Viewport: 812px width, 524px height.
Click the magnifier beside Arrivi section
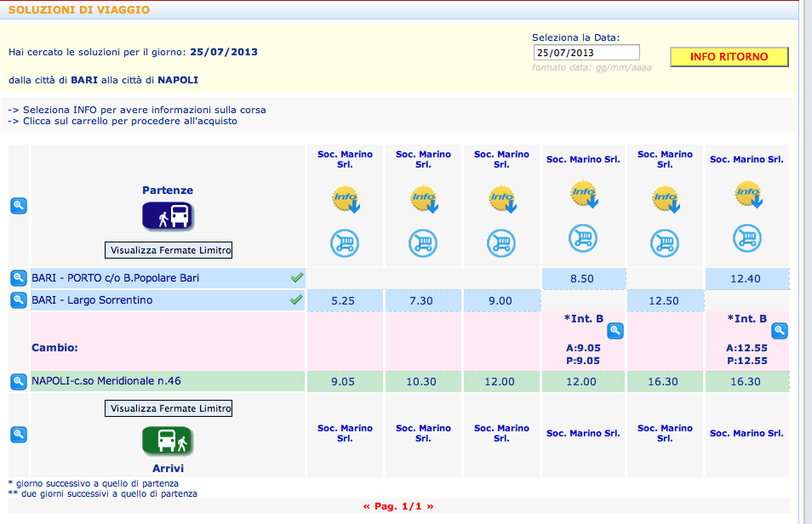pyautogui.click(x=19, y=435)
